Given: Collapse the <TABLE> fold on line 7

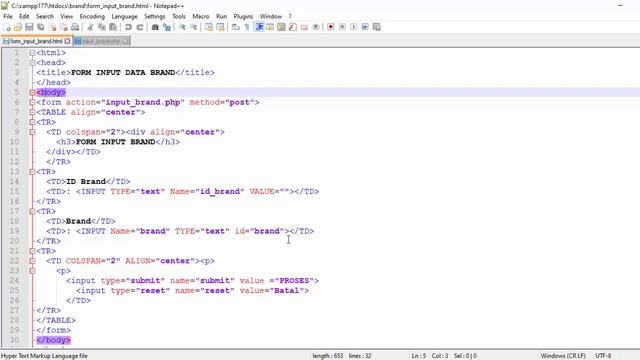Looking at the screenshot, I should click(x=32, y=112).
